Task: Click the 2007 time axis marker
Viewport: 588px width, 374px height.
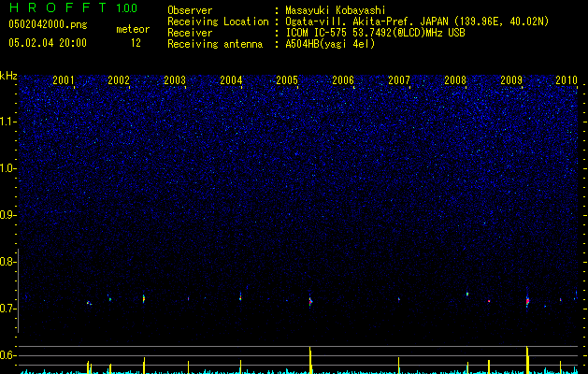Action: coord(399,79)
